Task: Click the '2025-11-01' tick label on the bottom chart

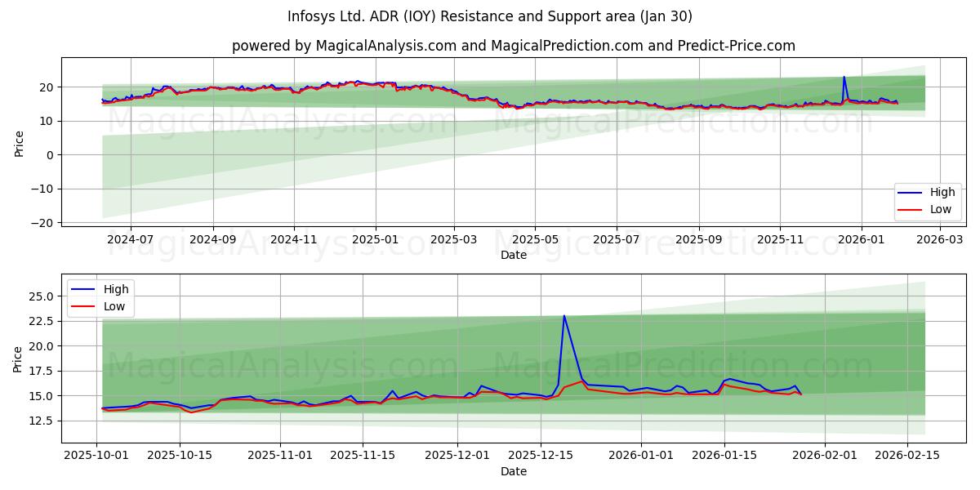Action: click(x=280, y=456)
